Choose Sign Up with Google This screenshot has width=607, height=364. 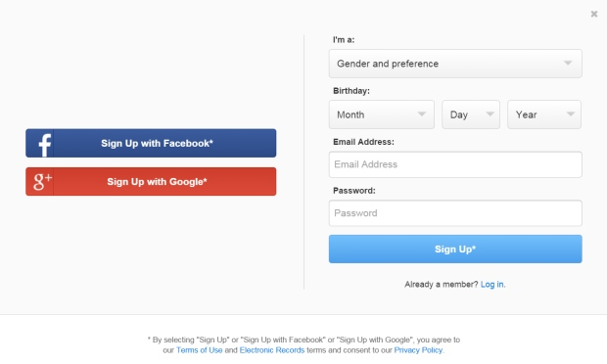coord(151,181)
